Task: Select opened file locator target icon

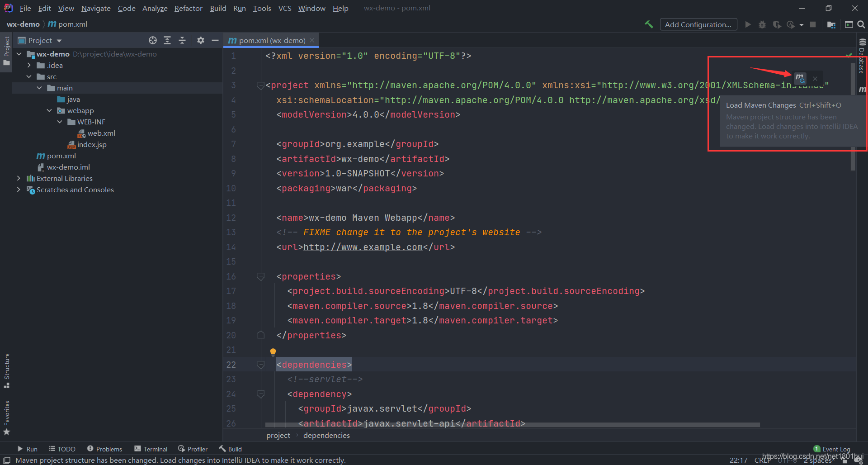Action: pyautogui.click(x=153, y=40)
